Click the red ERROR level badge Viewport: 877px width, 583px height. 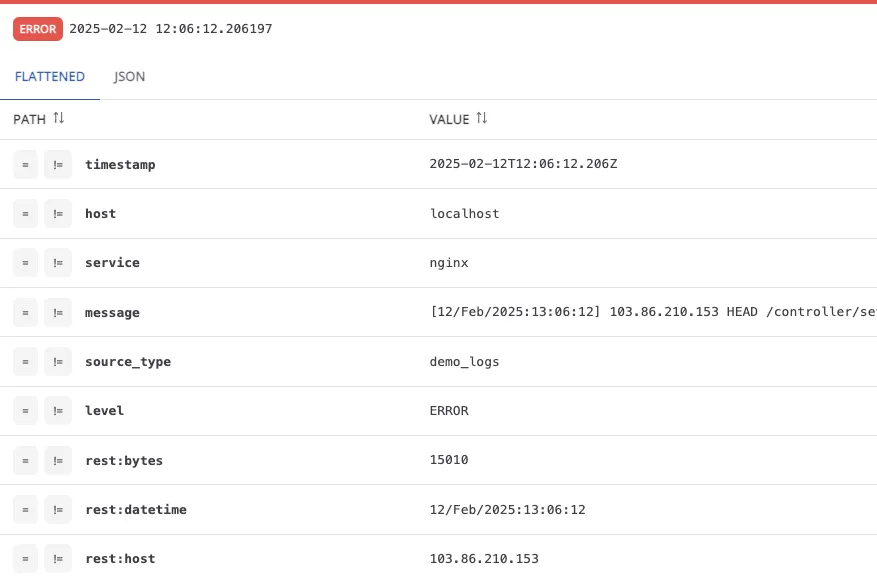coord(38,29)
